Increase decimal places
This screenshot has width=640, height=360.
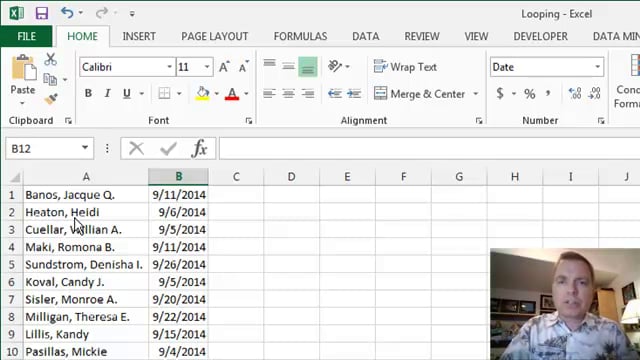tap(575, 93)
